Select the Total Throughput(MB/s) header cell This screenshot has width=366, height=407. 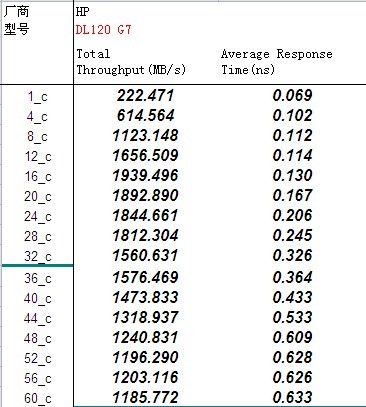131,62
